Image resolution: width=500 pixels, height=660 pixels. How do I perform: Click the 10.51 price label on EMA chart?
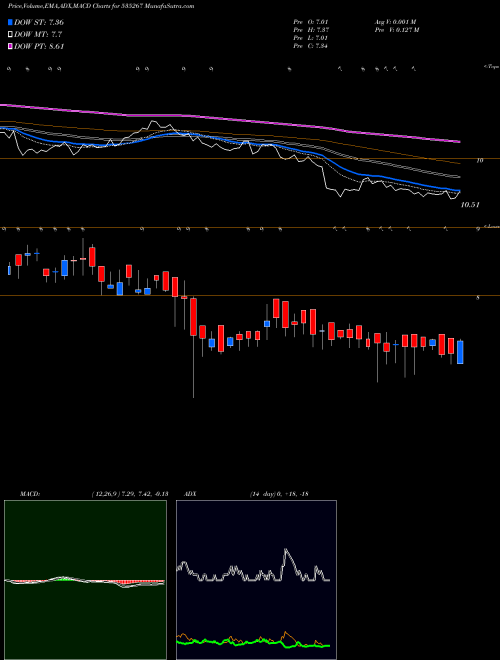470,205
